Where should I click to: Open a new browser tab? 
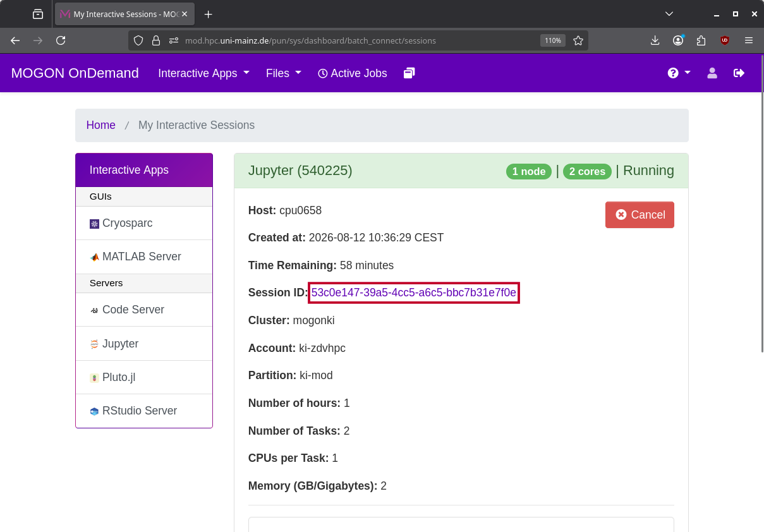209,14
